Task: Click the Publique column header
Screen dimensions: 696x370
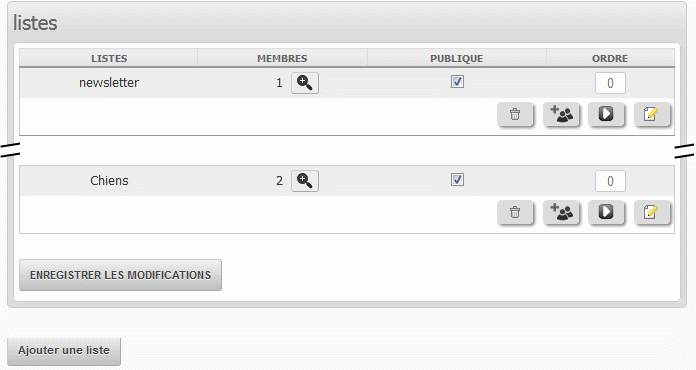Action: tap(457, 58)
